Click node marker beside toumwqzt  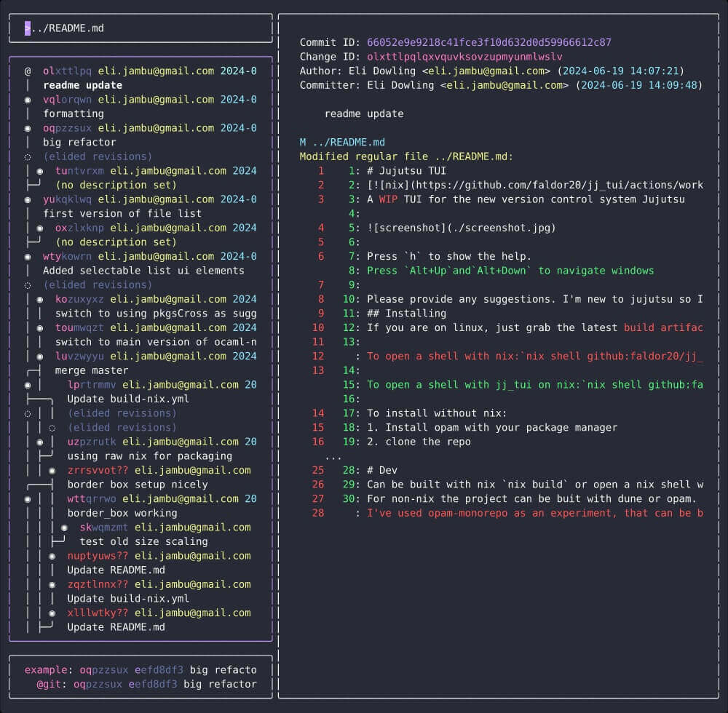(x=40, y=328)
